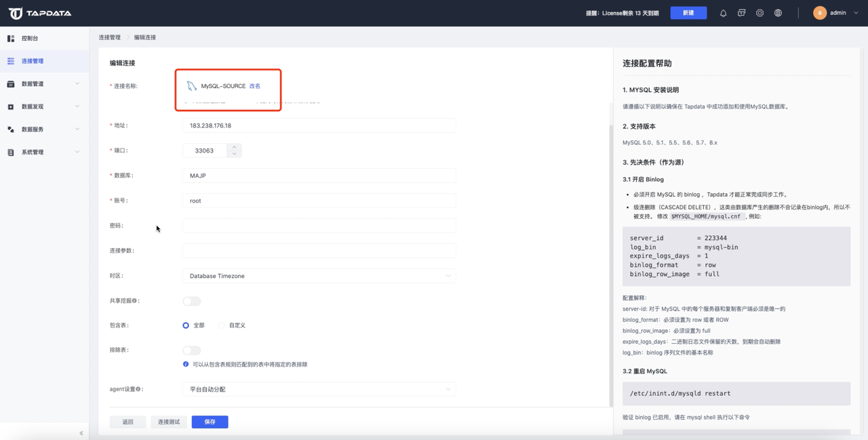
Task: Select the 自定义 radio option
Action: pyautogui.click(x=221, y=325)
